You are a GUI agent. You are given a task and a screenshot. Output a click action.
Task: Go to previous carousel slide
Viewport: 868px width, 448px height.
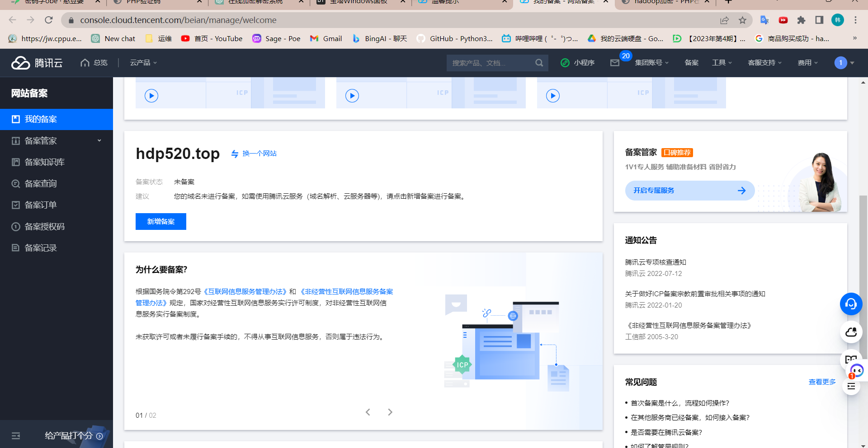click(368, 412)
